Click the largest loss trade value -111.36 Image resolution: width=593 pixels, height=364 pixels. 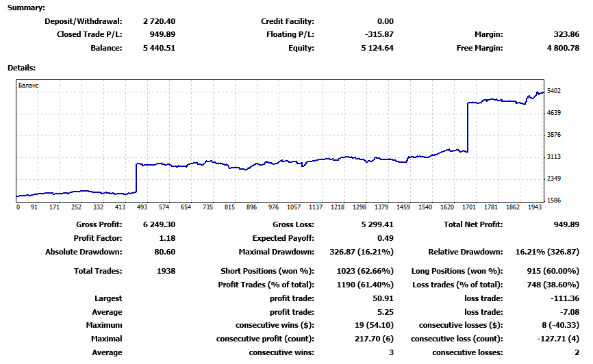[x=565, y=298]
